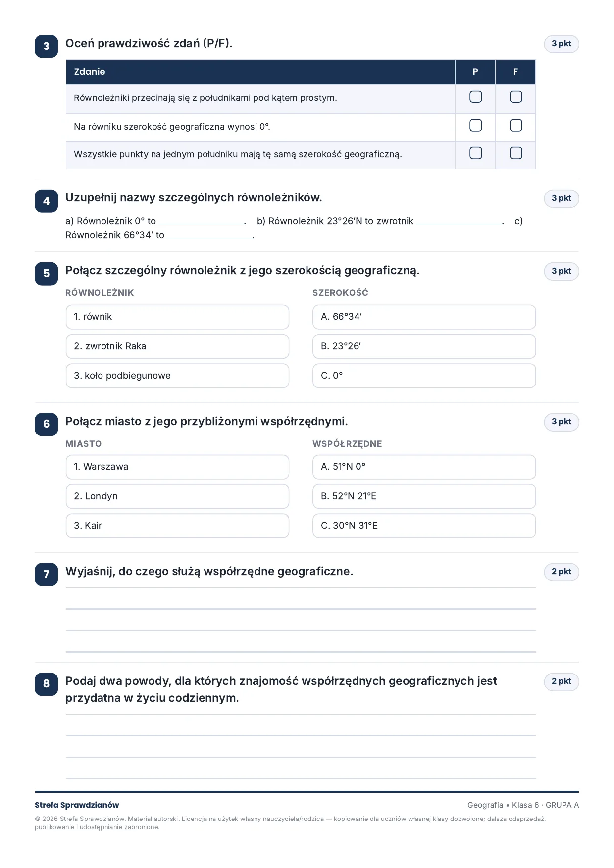Check P for the Równoleżniki przecinają statement

coord(475,96)
